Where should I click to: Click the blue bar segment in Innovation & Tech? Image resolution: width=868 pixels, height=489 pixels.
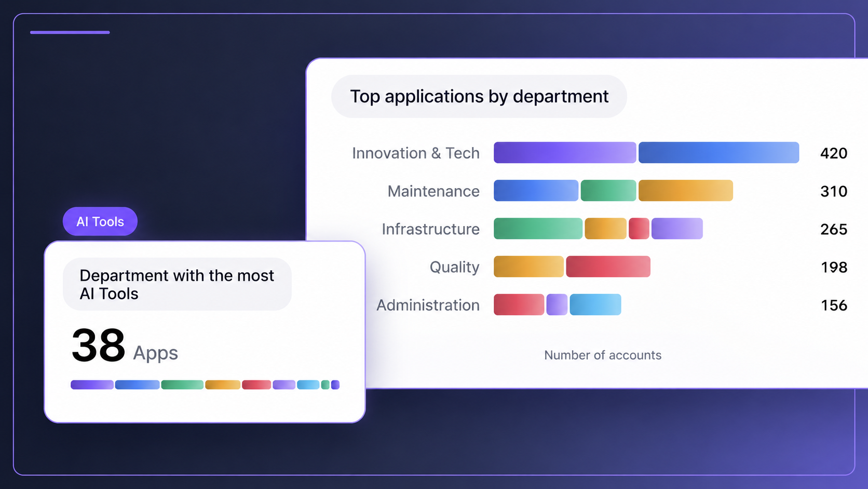(718, 152)
